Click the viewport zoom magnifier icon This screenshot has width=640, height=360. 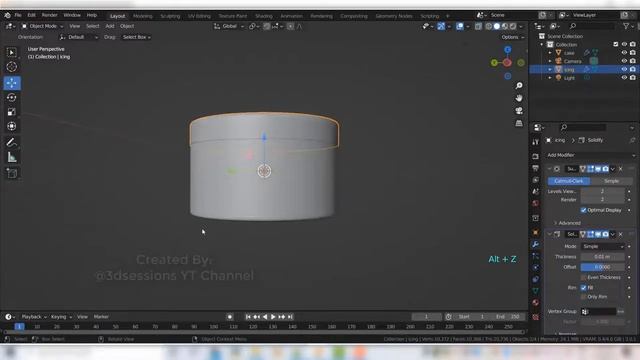pyautogui.click(x=519, y=86)
